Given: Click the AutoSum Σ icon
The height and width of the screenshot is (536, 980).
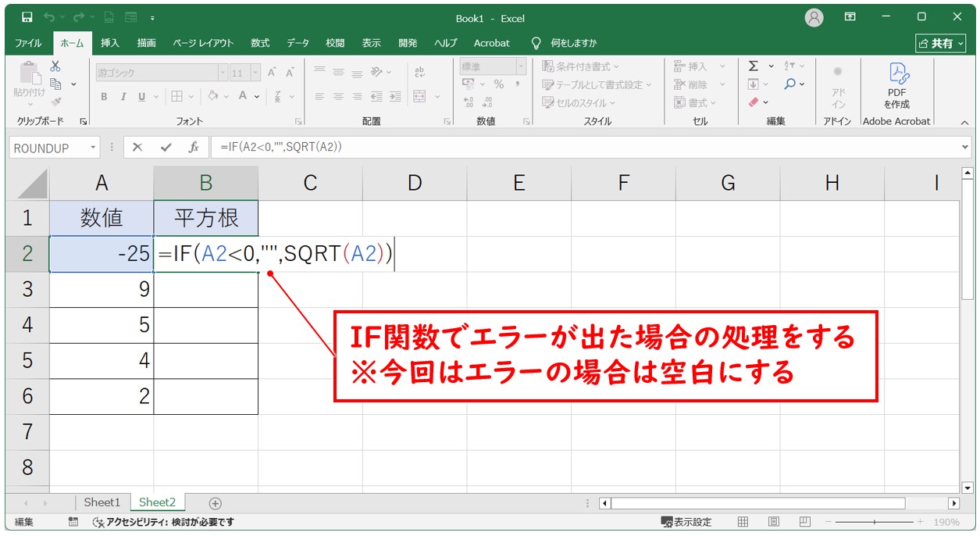Looking at the screenshot, I should click(x=754, y=66).
